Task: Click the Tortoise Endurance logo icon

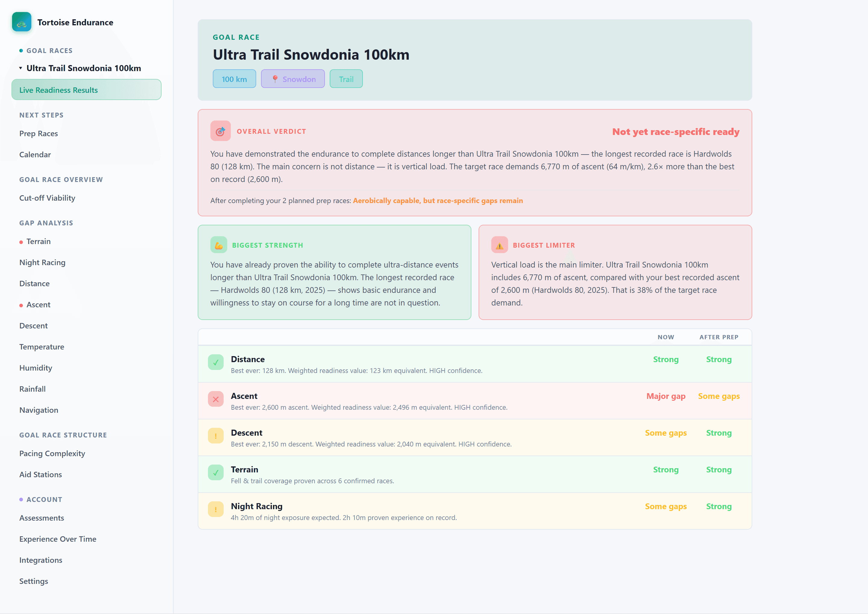Action: [x=22, y=22]
